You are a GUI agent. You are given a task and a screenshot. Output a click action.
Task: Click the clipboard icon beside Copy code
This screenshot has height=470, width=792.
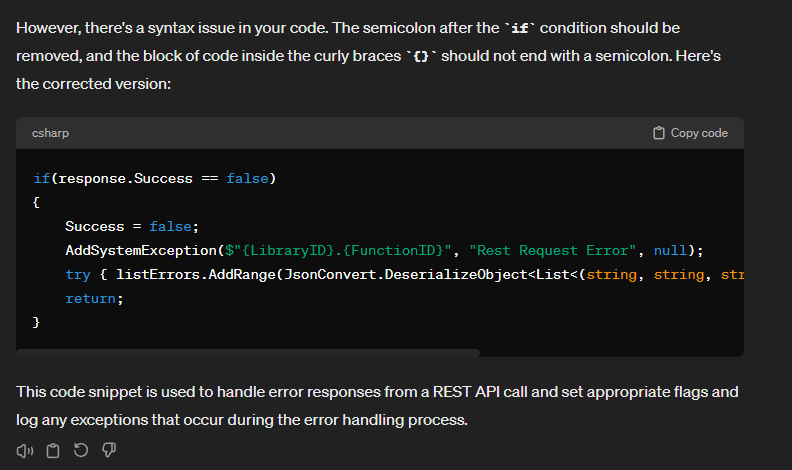click(658, 133)
